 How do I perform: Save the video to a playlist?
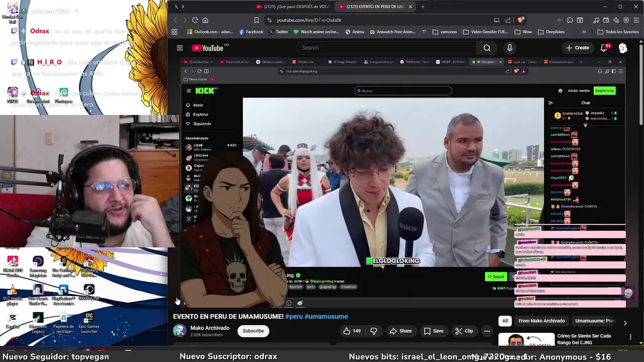click(x=433, y=331)
